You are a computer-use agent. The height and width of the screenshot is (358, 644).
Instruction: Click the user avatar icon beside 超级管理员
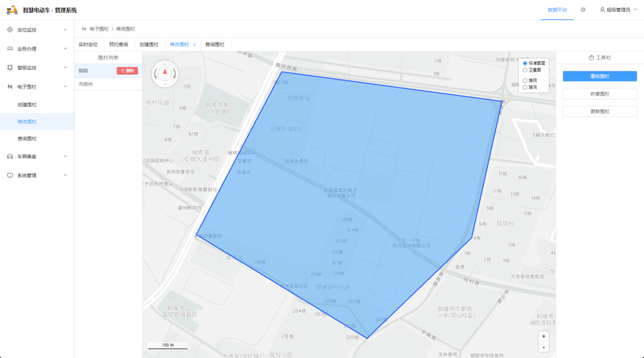602,10
